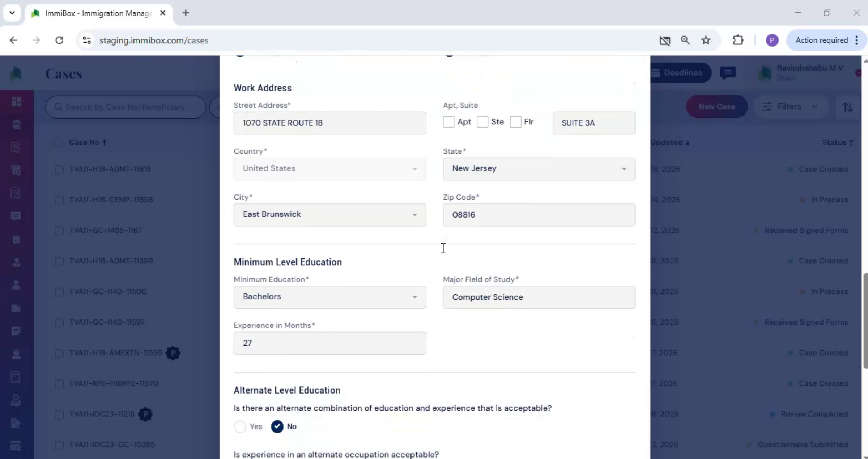This screenshot has width=868, height=459.
Task: Open sidebar group users icon
Action: pyautogui.click(x=16, y=400)
